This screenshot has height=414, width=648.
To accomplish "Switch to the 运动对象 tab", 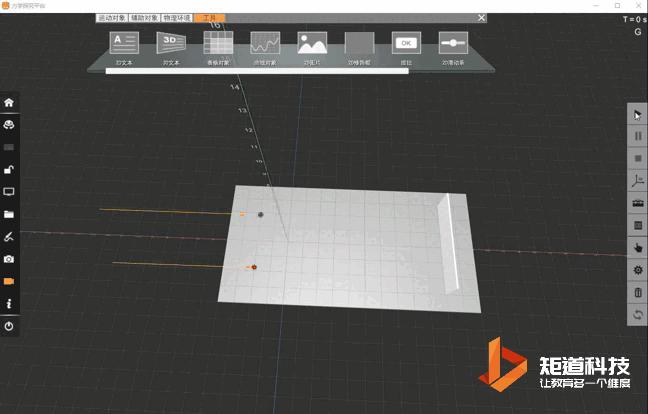I will 112,18.
